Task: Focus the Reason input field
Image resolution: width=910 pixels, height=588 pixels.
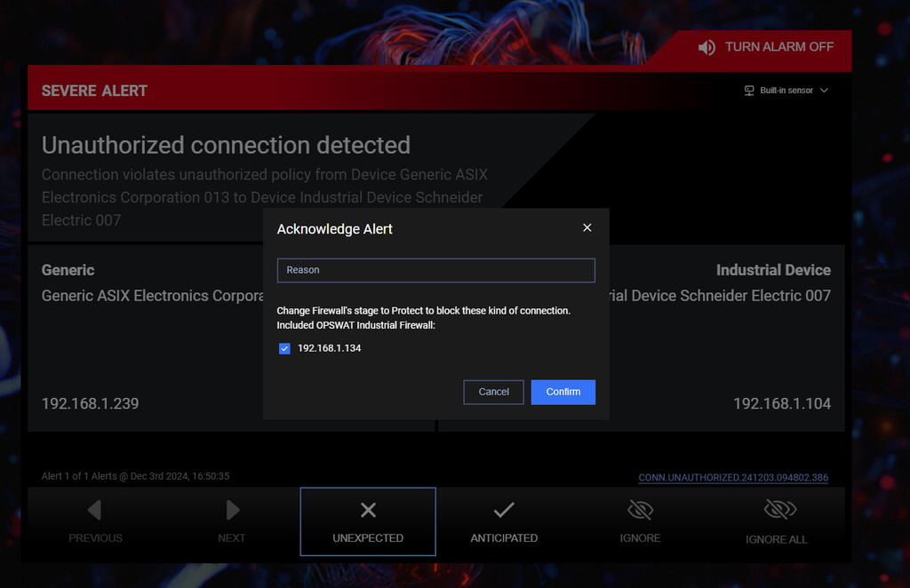Action: [435, 270]
